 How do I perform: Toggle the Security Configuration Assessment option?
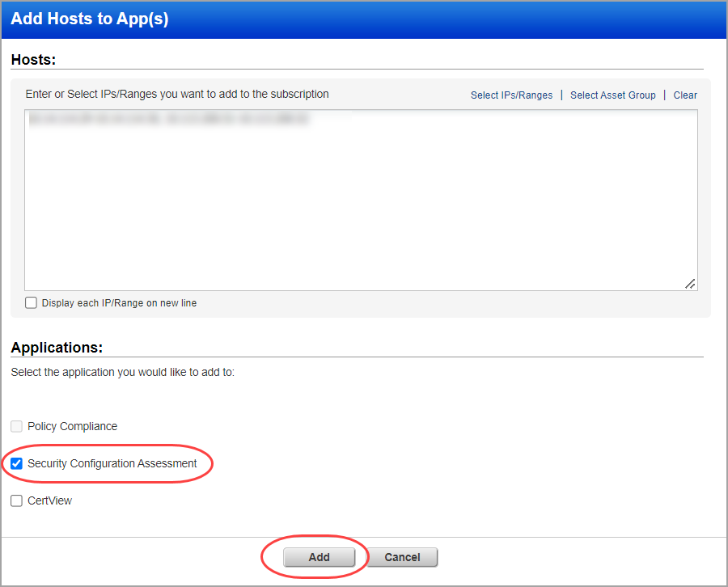click(16, 463)
